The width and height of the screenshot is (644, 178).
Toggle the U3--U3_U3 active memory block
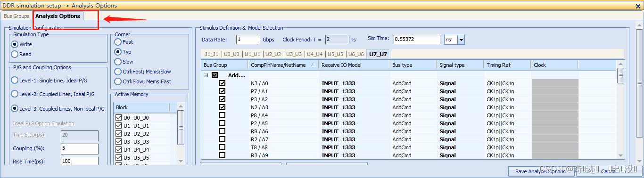[119, 142]
